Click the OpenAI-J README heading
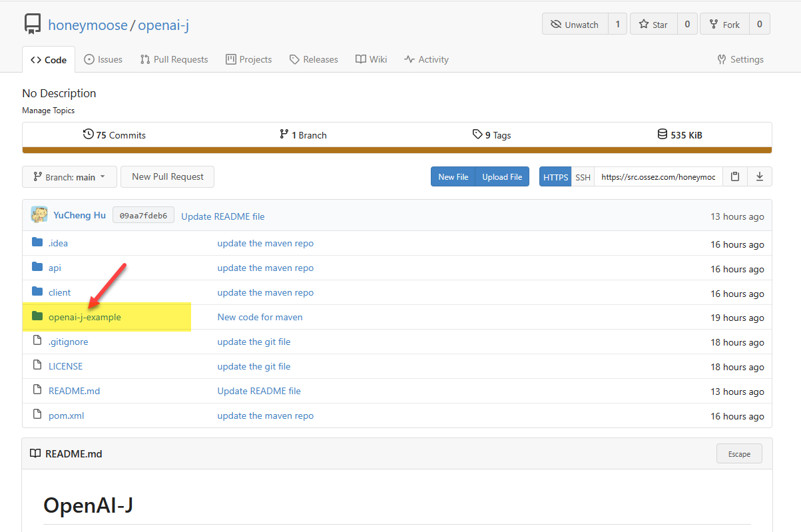Screen dimensions: 801x532 (88, 505)
